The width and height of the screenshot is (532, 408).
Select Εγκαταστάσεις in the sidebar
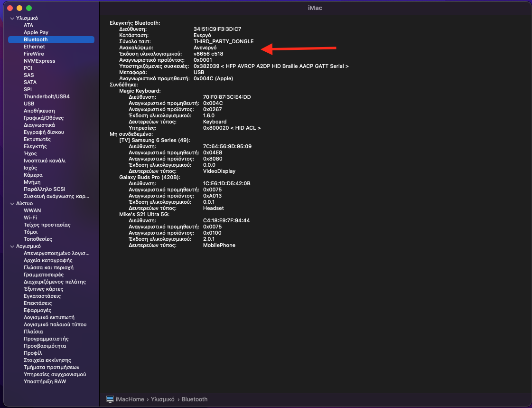pos(42,296)
